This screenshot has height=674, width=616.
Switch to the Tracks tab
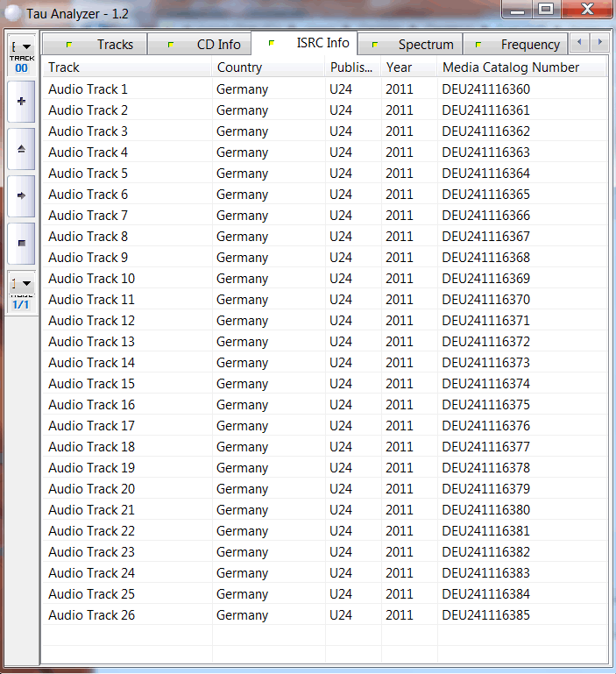click(103, 44)
